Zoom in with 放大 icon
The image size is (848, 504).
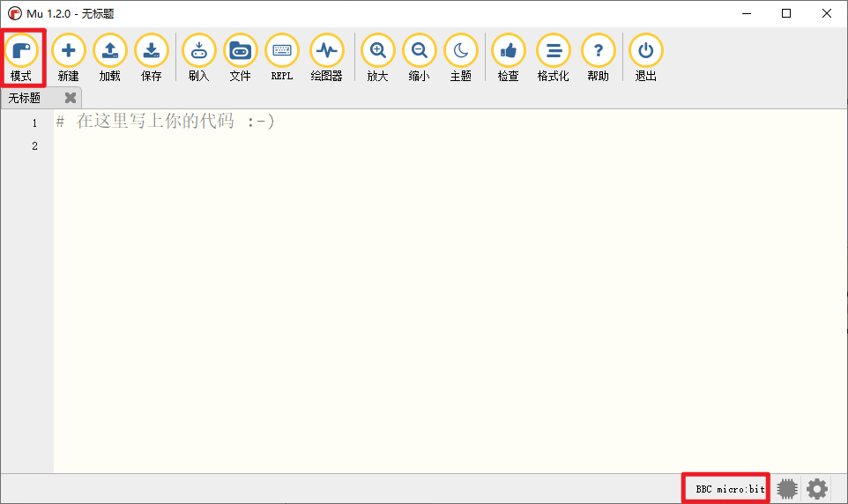click(x=378, y=51)
